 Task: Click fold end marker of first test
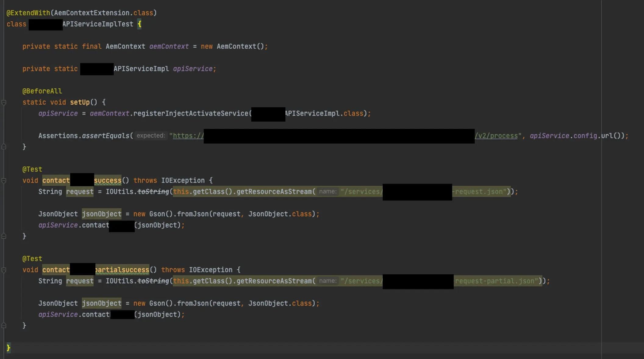tap(4, 236)
